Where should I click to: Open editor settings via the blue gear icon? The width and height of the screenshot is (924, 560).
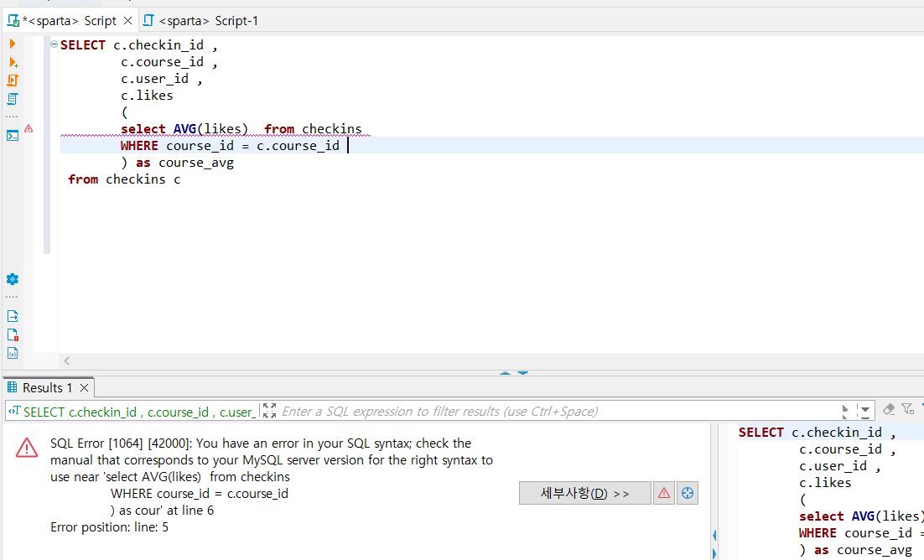coord(13,279)
